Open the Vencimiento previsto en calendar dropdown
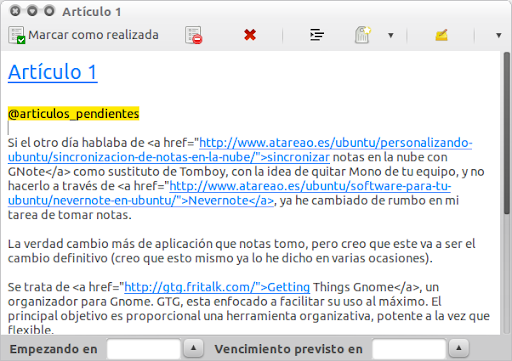 coord(459,348)
